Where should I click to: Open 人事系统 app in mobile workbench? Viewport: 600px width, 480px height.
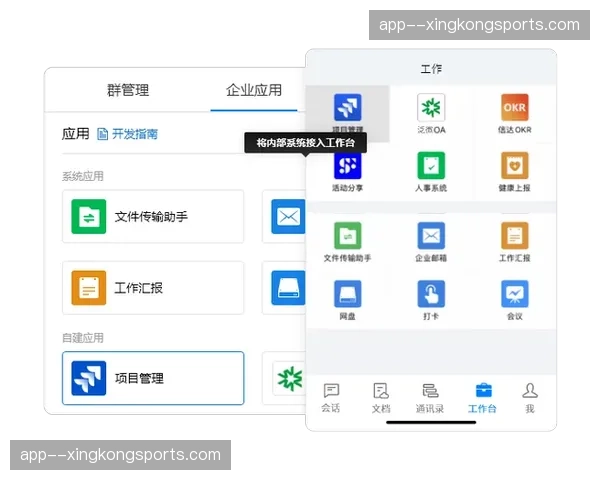[431, 172]
